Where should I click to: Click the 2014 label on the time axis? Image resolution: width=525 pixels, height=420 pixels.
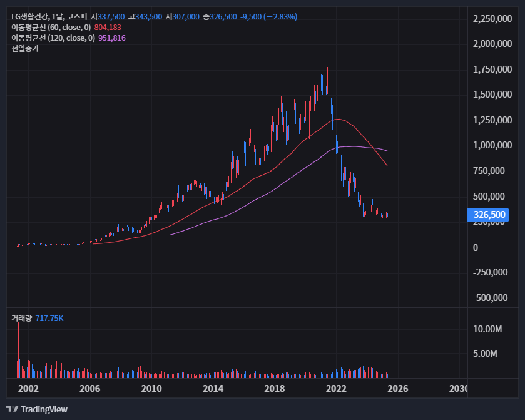pos(213,389)
